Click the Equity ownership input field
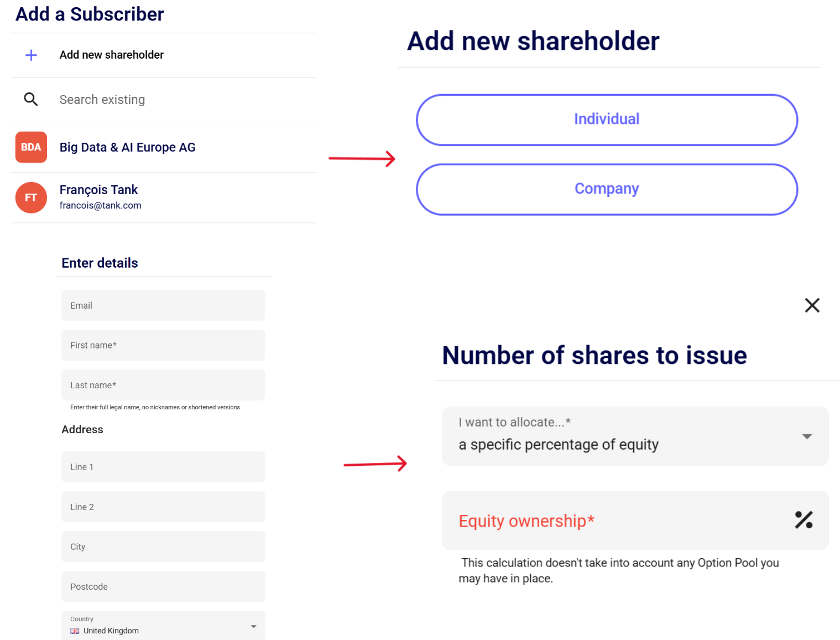Screen dimensions: 840x640 [x=619, y=521]
